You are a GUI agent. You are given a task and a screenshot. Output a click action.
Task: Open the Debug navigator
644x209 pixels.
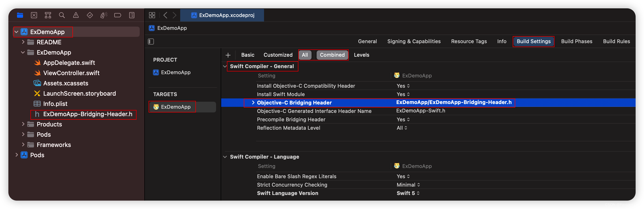pos(104,15)
